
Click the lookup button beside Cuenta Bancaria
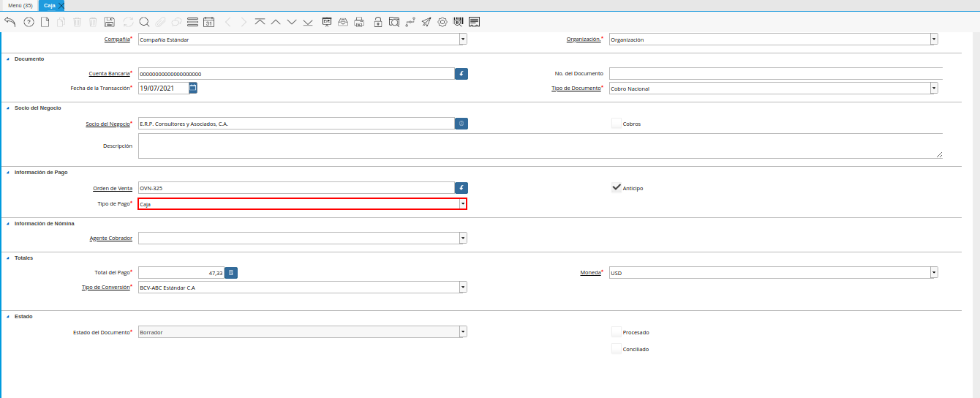point(461,74)
